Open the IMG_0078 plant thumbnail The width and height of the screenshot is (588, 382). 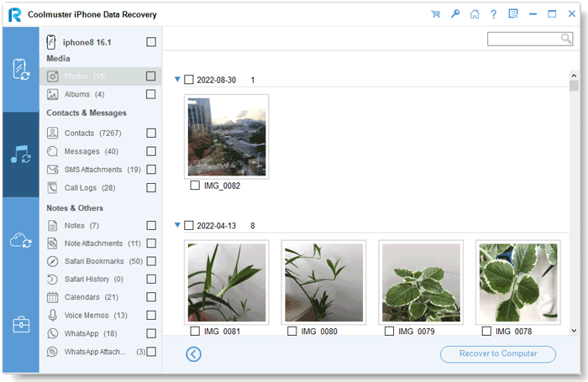click(518, 282)
